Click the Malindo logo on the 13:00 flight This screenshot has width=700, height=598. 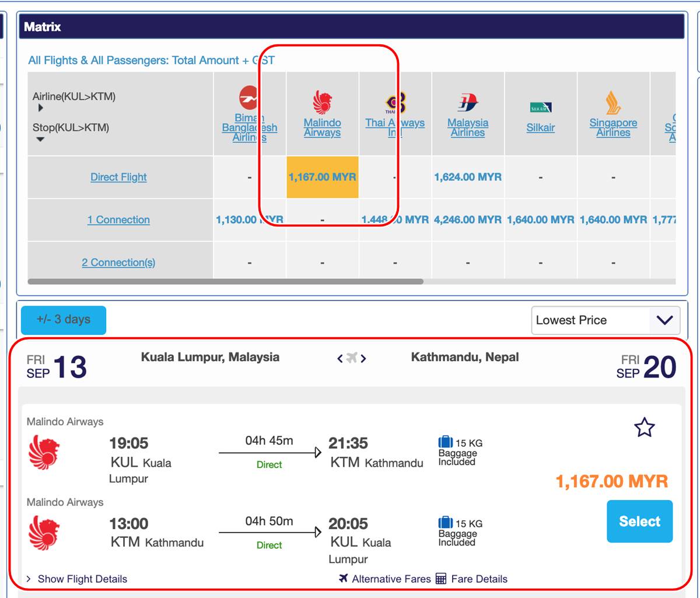(x=44, y=532)
